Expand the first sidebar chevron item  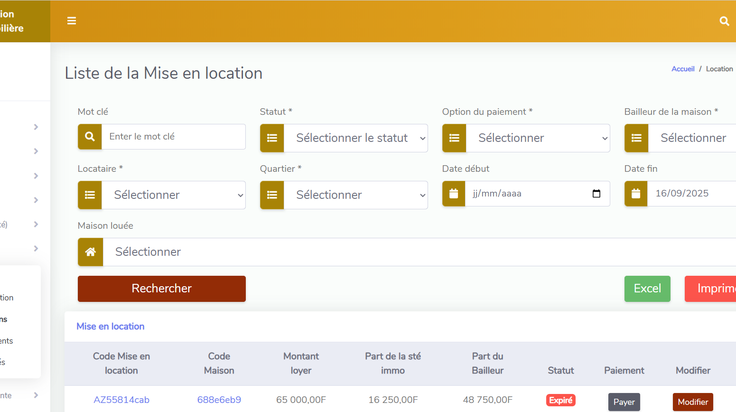coord(36,127)
